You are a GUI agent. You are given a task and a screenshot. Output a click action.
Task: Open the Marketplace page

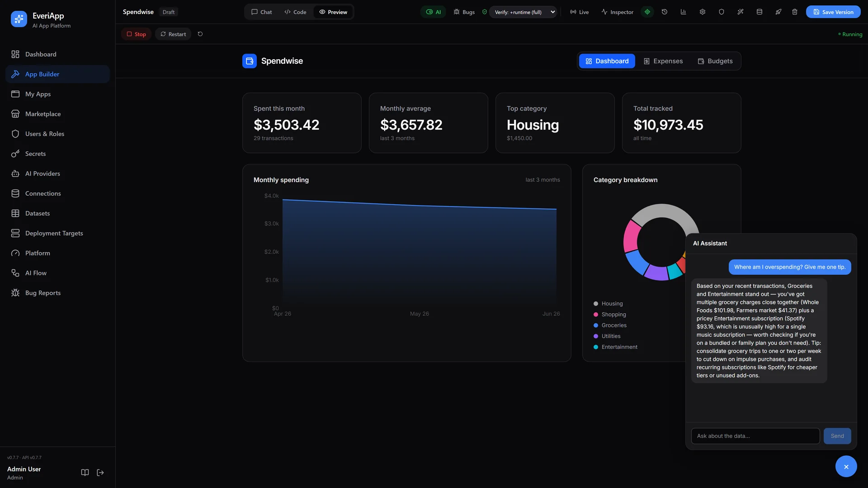click(57, 114)
